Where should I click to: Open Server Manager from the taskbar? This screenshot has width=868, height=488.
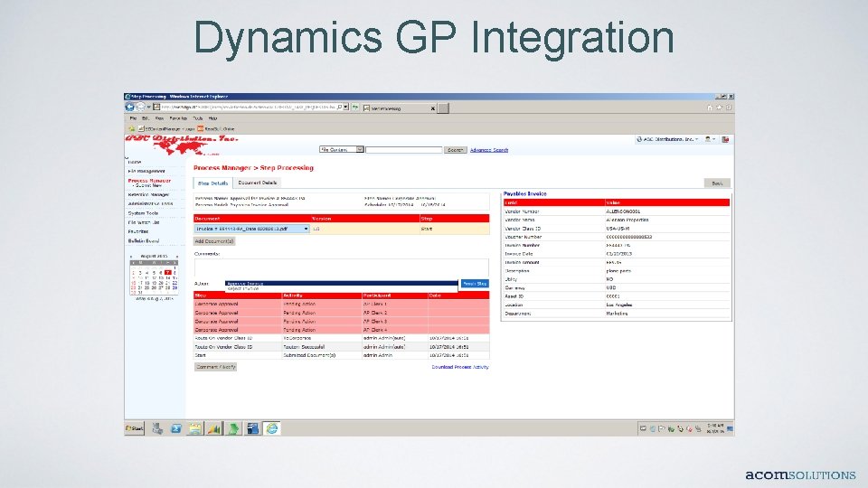[157, 428]
